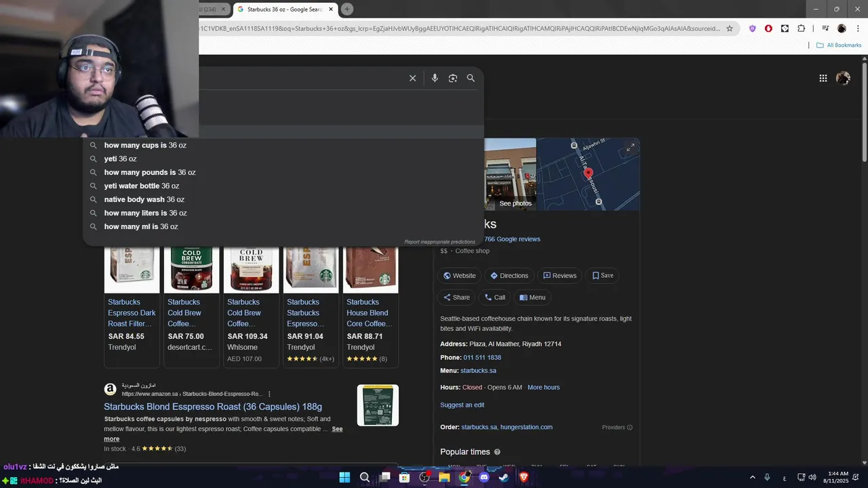
Task: Click the magnifier search submit icon
Action: (471, 78)
